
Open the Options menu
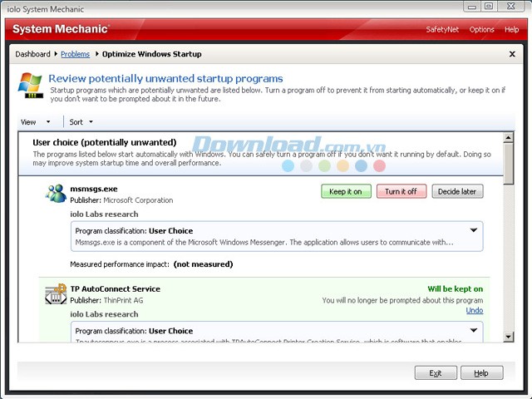point(481,30)
